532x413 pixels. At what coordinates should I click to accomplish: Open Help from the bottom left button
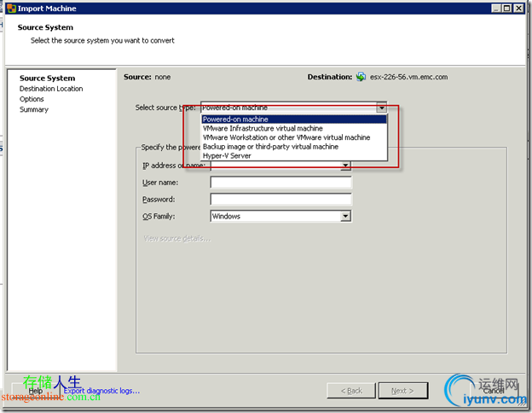pos(35,391)
